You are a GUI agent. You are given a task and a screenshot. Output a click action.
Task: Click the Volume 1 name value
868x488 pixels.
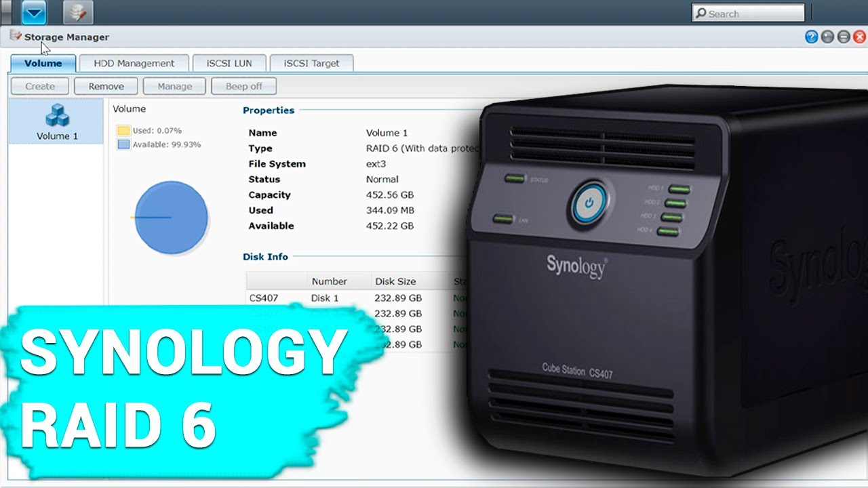pyautogui.click(x=387, y=133)
